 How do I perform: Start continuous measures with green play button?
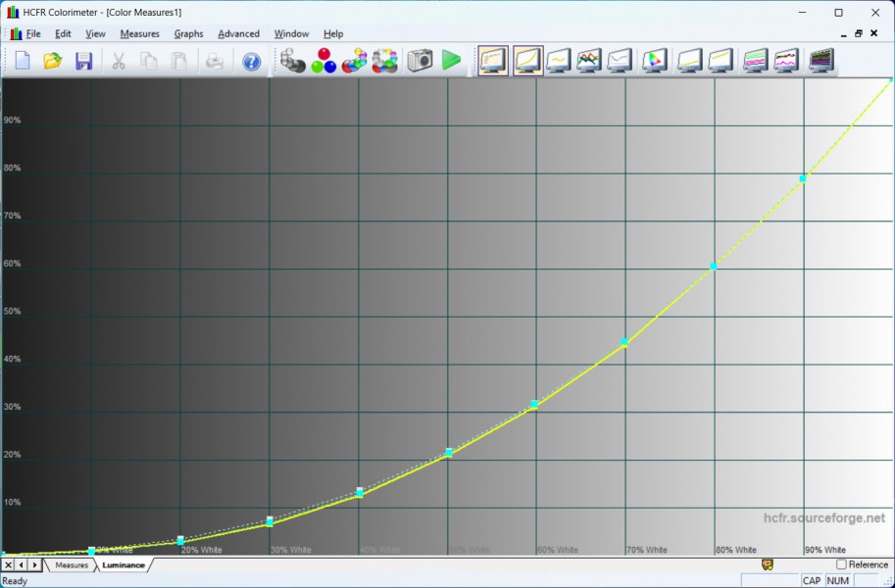coord(451,61)
